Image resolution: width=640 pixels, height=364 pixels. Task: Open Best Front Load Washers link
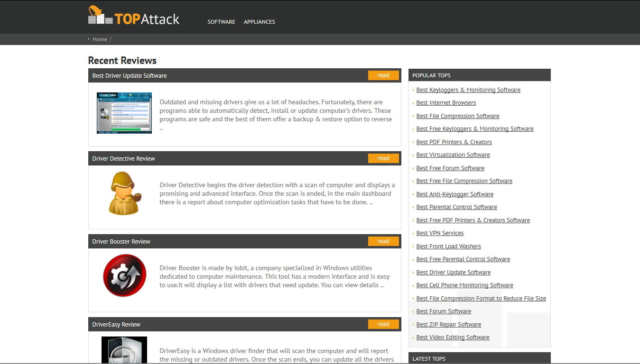coord(449,246)
